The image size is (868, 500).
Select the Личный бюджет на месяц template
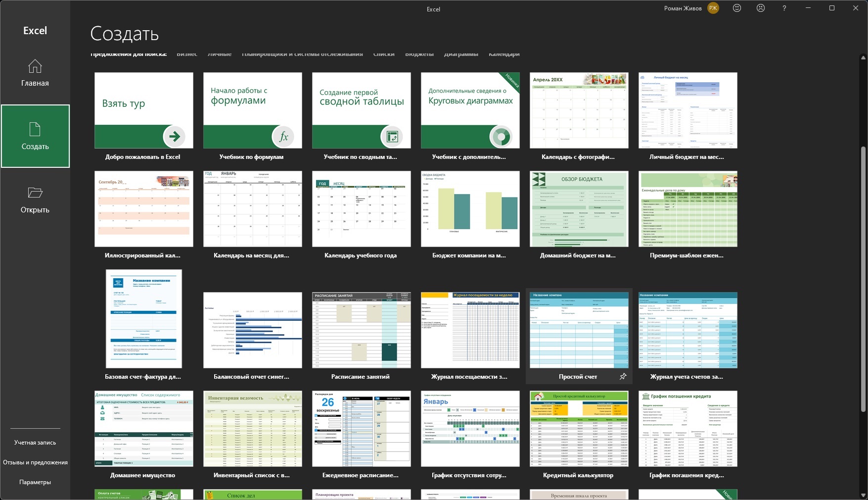[688, 110]
